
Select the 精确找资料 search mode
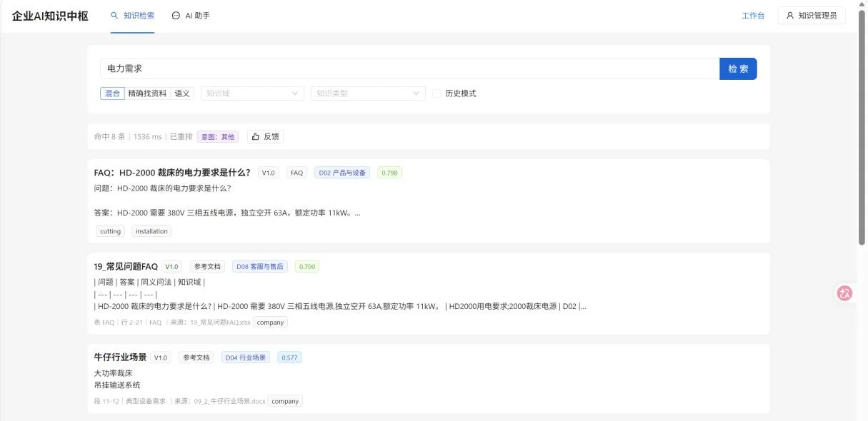[x=147, y=93]
